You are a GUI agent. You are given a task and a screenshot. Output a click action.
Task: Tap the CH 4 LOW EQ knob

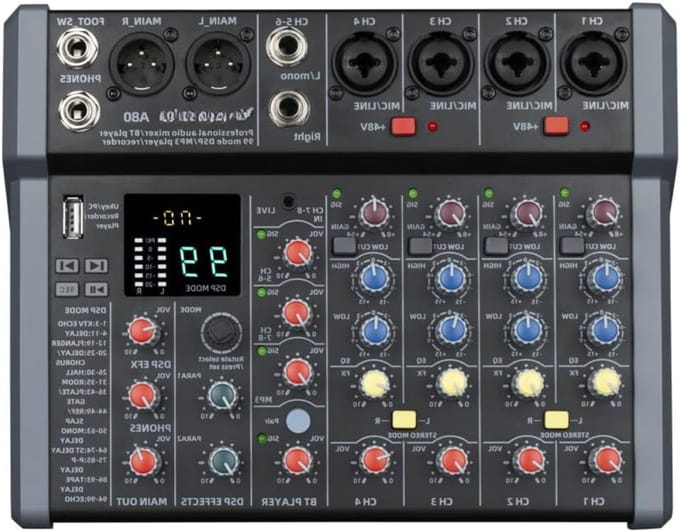click(375, 331)
